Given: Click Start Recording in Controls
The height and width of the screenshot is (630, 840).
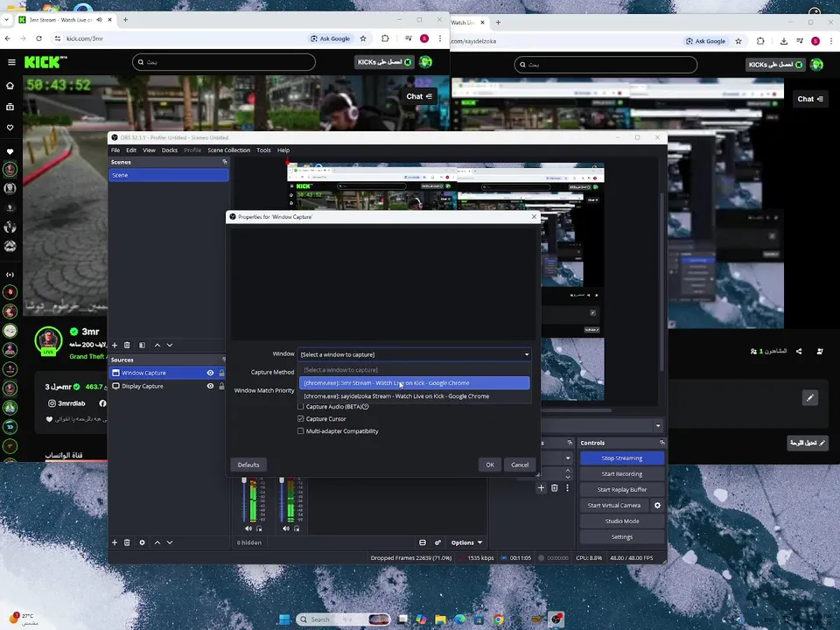Looking at the screenshot, I should [x=622, y=473].
